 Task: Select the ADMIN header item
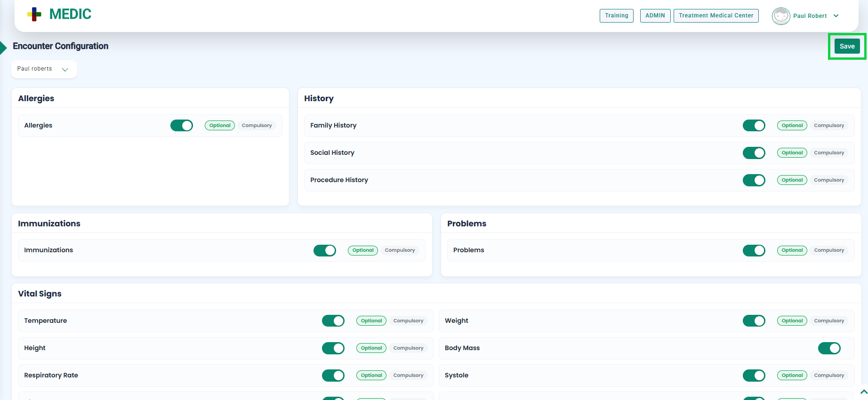point(655,16)
